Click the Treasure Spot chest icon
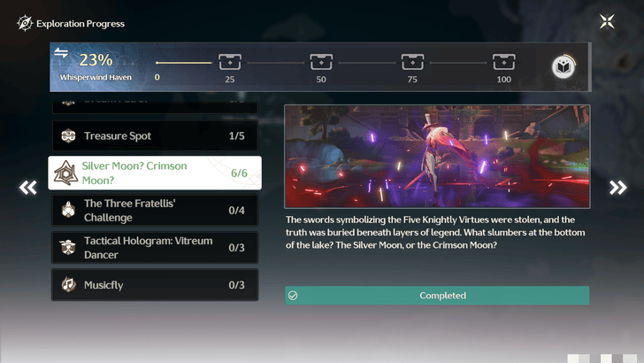The width and height of the screenshot is (644, 363). coord(68,135)
